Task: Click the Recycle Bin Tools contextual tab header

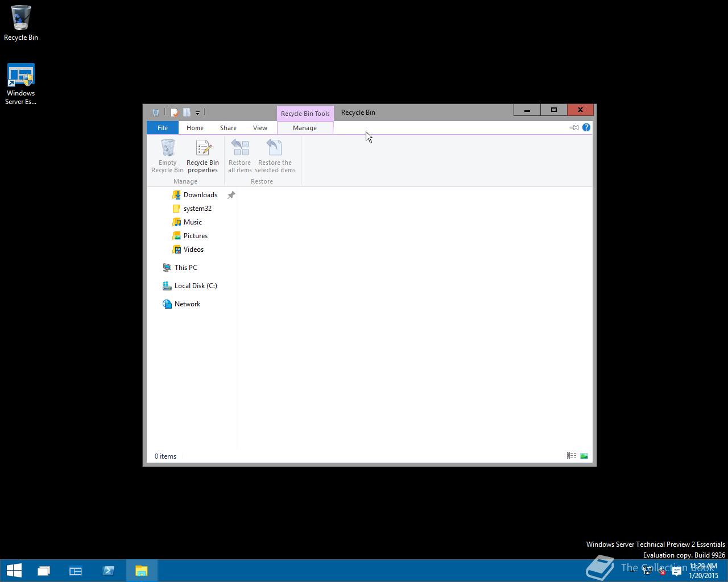Action: click(x=305, y=113)
